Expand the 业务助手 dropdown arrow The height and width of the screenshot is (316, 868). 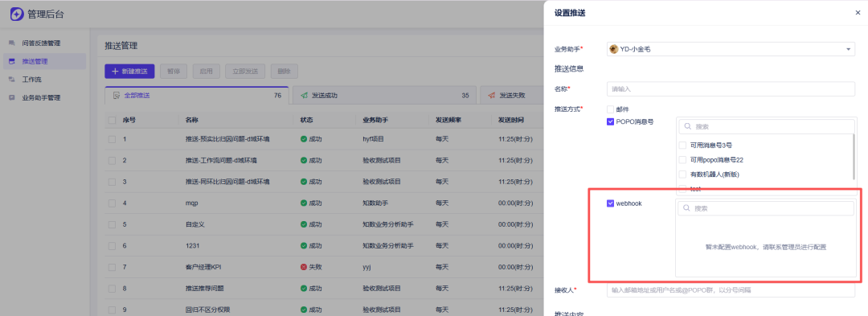848,49
